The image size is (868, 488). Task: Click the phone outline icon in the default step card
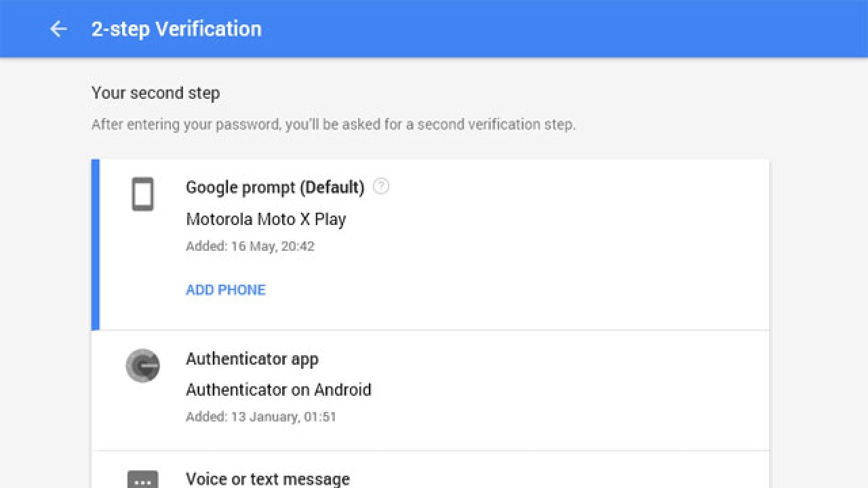pos(142,195)
